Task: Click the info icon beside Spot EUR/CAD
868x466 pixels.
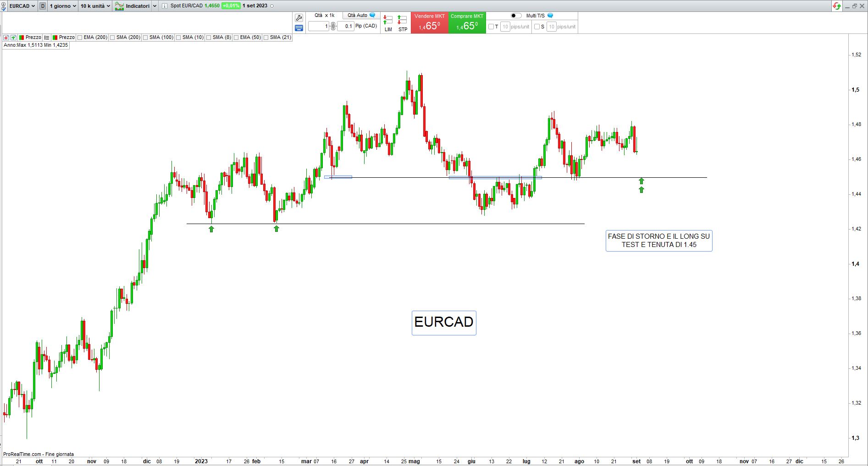Action: point(165,6)
